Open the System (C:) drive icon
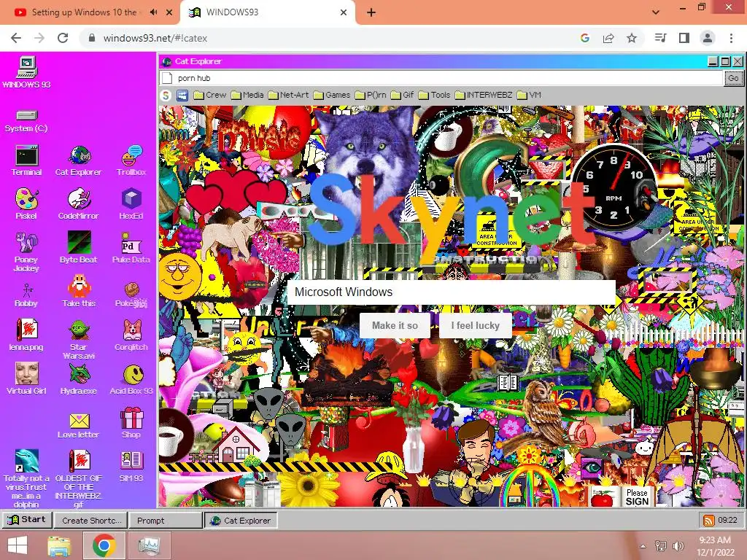Image resolution: width=747 pixels, height=560 pixels. (26, 121)
